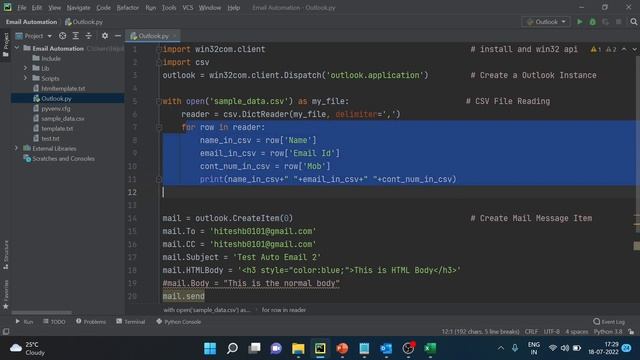640x360 pixels.
Task: Click the CRLF line separator status
Action: [531, 331]
